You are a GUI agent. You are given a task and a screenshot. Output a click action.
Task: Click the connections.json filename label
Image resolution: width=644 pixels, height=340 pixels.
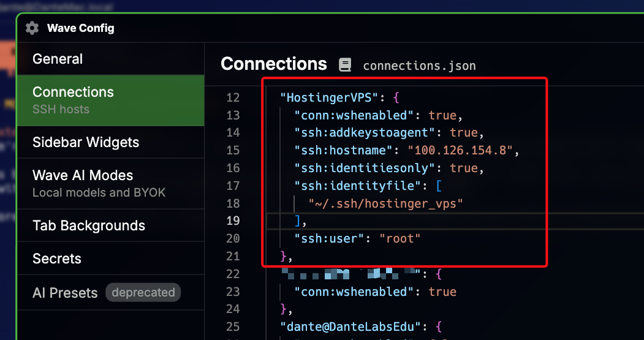[419, 66]
